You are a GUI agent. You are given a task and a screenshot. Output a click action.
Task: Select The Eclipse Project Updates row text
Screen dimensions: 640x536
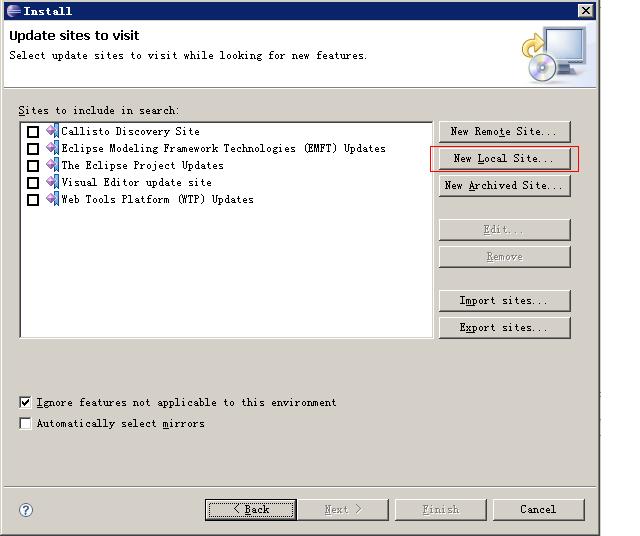coord(142,165)
